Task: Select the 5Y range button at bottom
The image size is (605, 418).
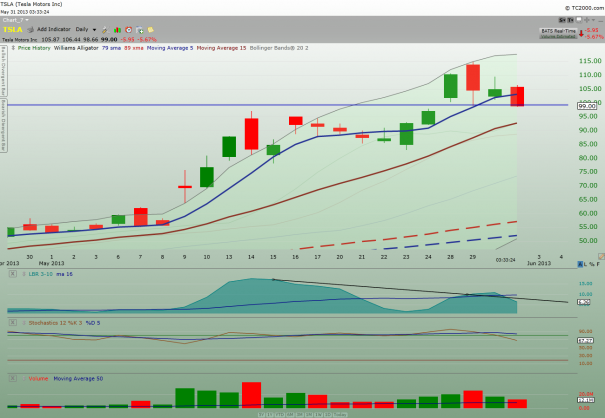Action: (x=262, y=415)
